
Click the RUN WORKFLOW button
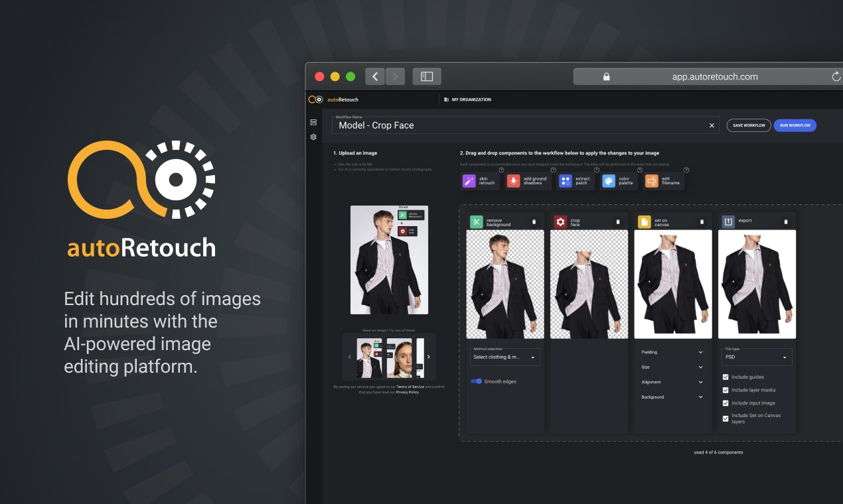(795, 125)
